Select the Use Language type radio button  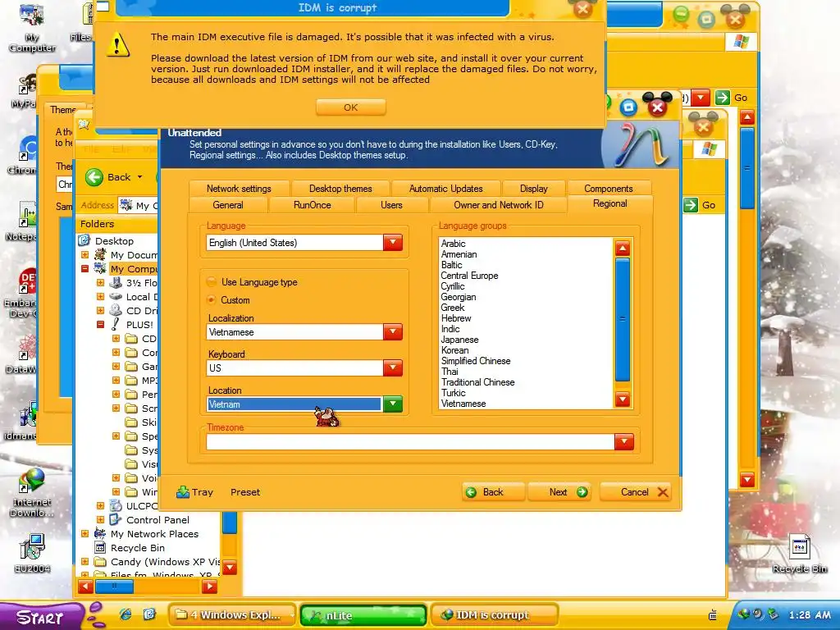pos(212,282)
